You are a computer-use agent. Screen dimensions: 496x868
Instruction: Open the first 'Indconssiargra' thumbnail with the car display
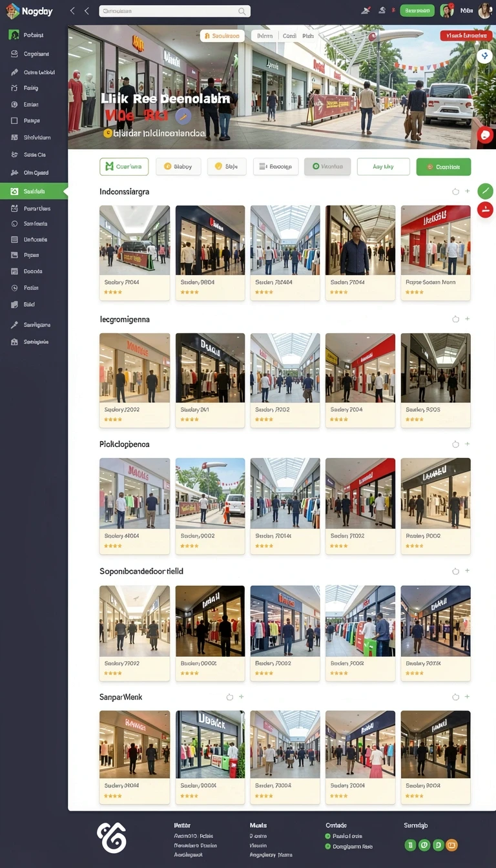[134, 240]
